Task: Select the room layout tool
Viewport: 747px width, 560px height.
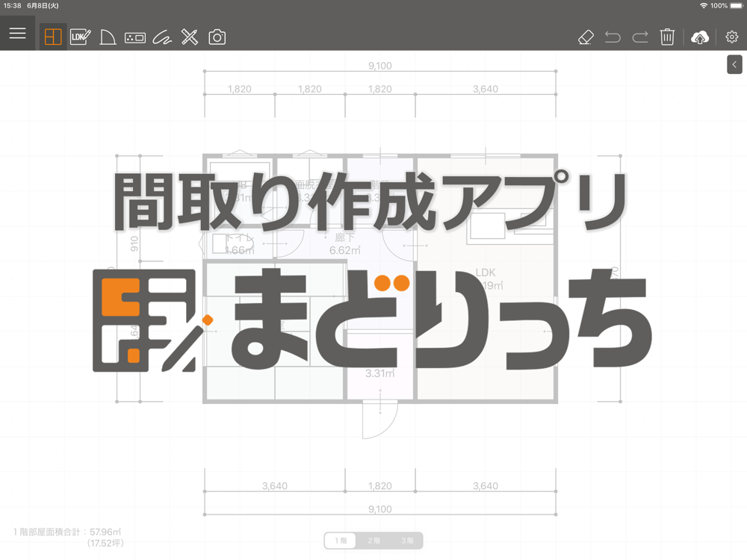Action: click(x=53, y=37)
